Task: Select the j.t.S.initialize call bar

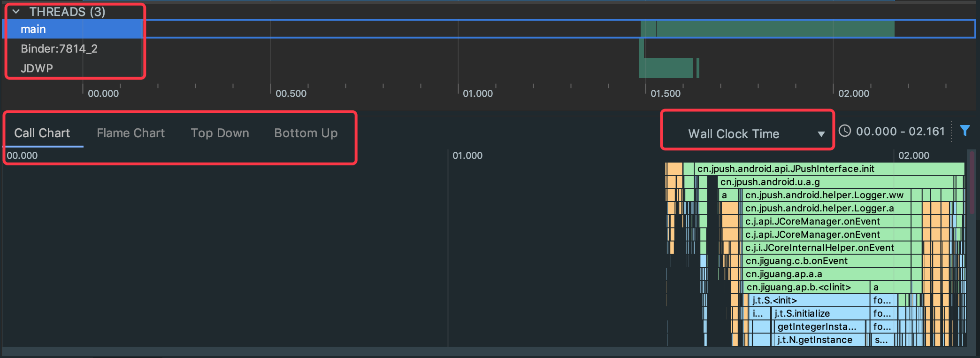Action: 821,313
